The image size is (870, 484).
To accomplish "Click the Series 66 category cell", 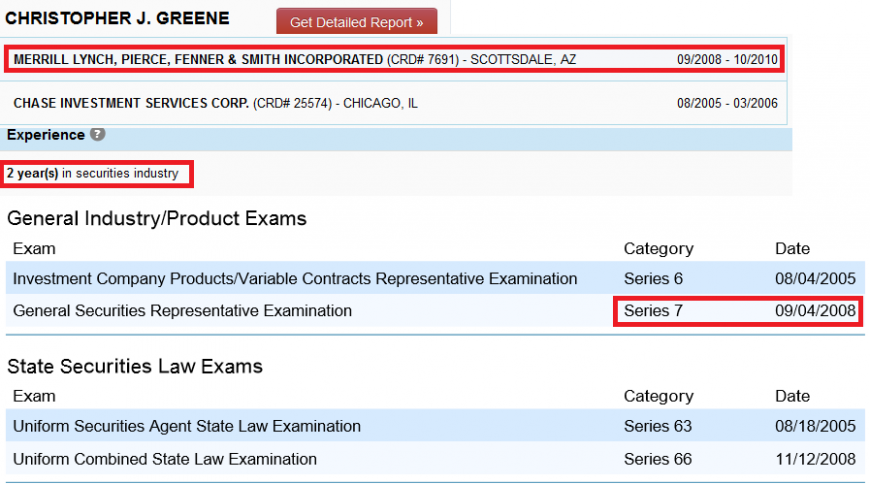I will tap(657, 460).
